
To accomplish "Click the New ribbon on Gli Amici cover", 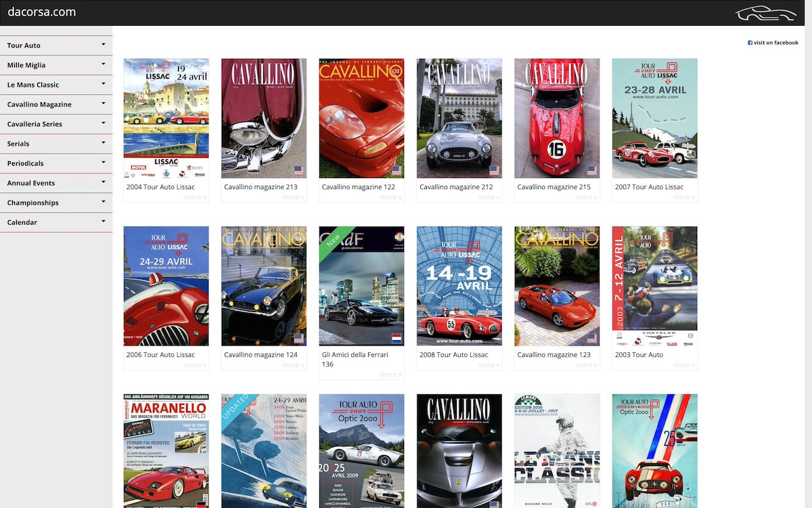I will pyautogui.click(x=334, y=241).
